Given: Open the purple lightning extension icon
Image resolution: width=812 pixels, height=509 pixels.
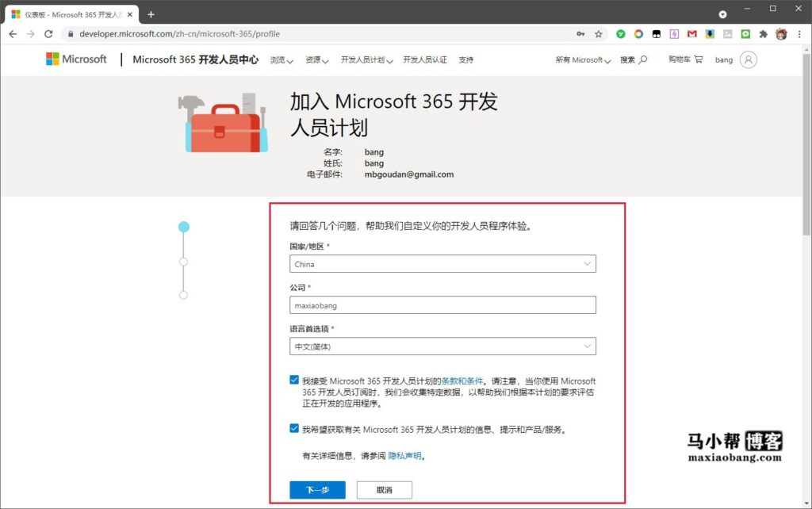Looking at the screenshot, I should coord(674,33).
